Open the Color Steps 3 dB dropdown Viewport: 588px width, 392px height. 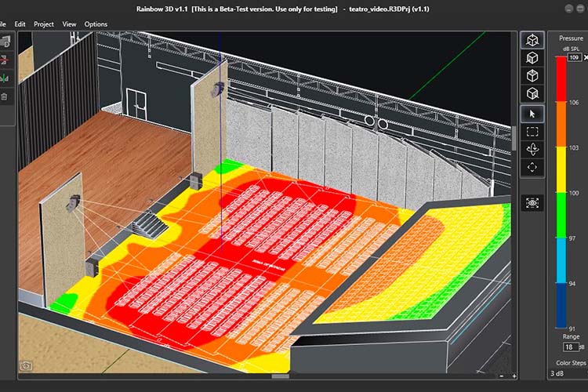[x=568, y=374]
